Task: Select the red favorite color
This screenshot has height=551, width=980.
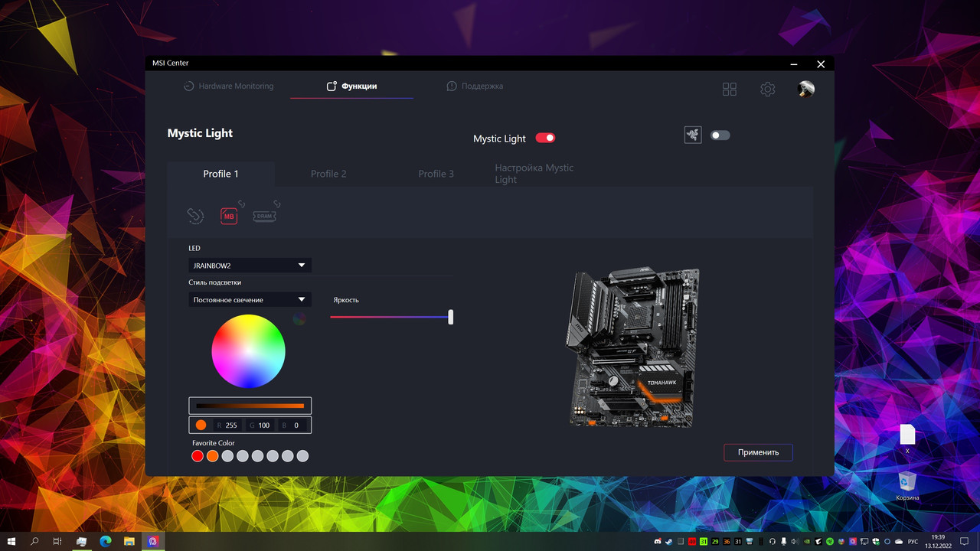Action: (198, 456)
